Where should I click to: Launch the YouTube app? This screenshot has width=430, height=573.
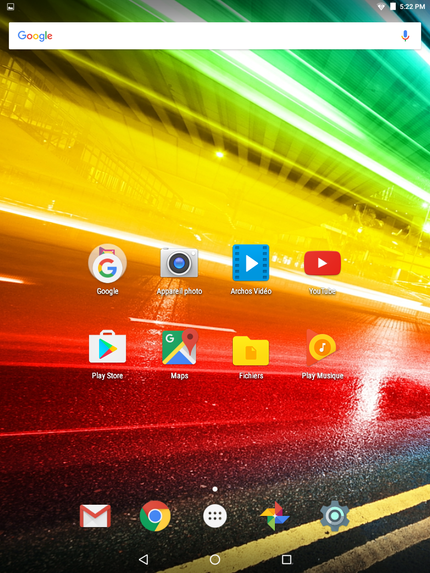(322, 263)
